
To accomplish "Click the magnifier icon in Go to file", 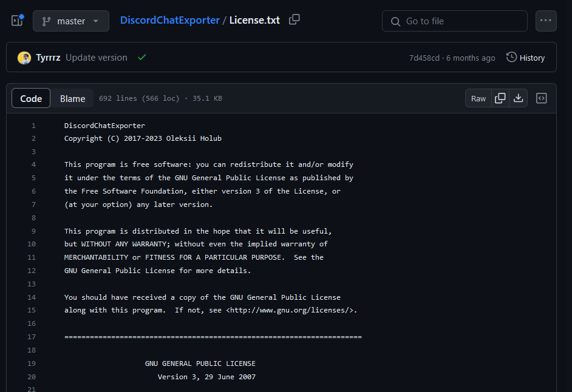I will coord(395,21).
